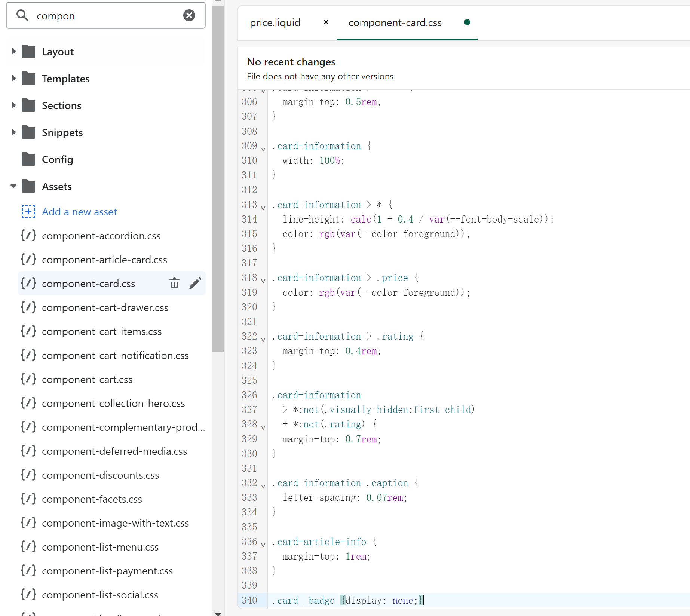
Task: Click the sidebar vertical scrollbar thumb
Action: [x=218, y=178]
